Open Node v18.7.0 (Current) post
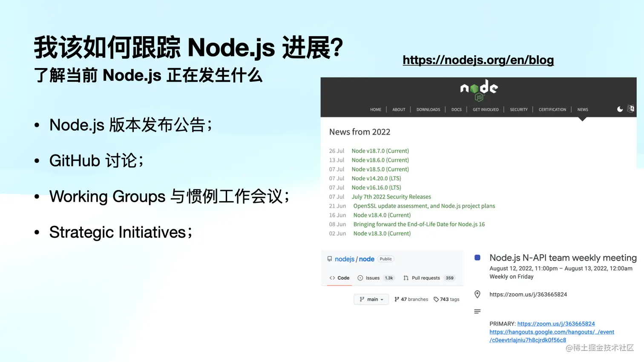This screenshot has height=362, width=644. (380, 151)
